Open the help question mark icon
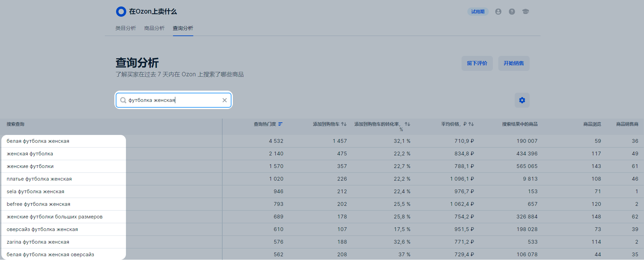Viewport: 644px width, 260px height. coord(512,12)
